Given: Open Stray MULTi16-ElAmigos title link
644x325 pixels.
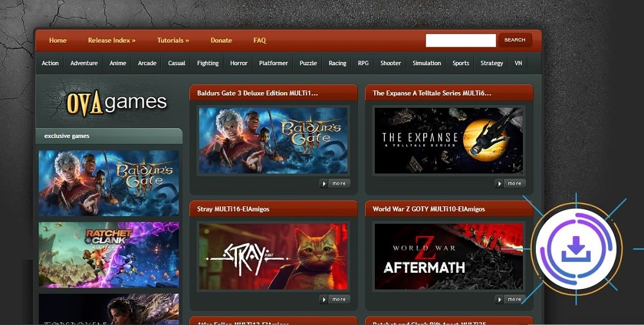Looking at the screenshot, I should pos(233,209).
